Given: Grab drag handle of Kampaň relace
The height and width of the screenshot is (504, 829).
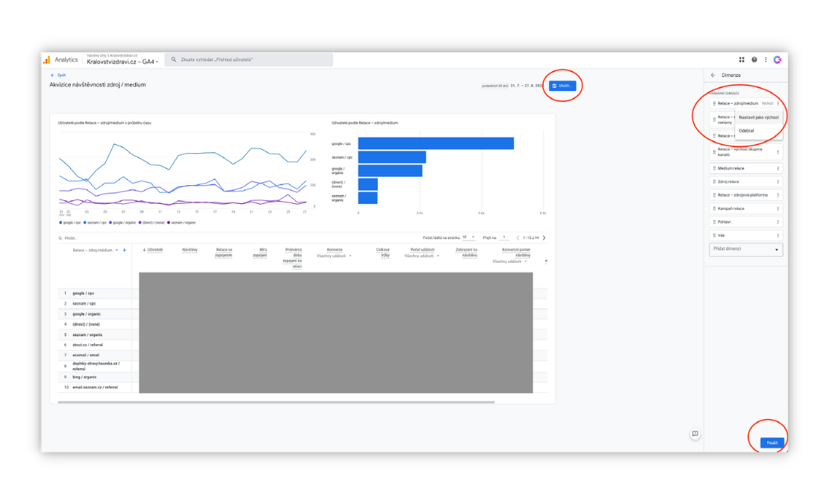Looking at the screenshot, I should tap(714, 208).
